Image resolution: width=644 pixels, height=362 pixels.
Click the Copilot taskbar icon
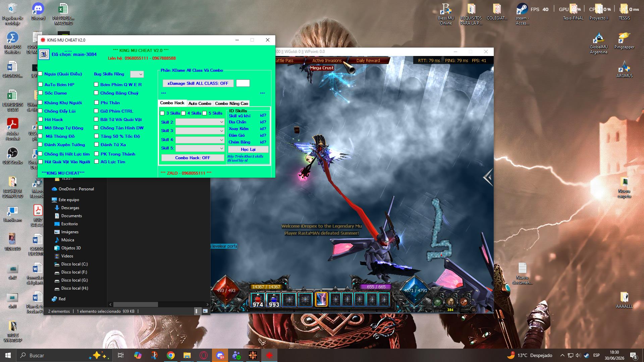[x=138, y=355]
